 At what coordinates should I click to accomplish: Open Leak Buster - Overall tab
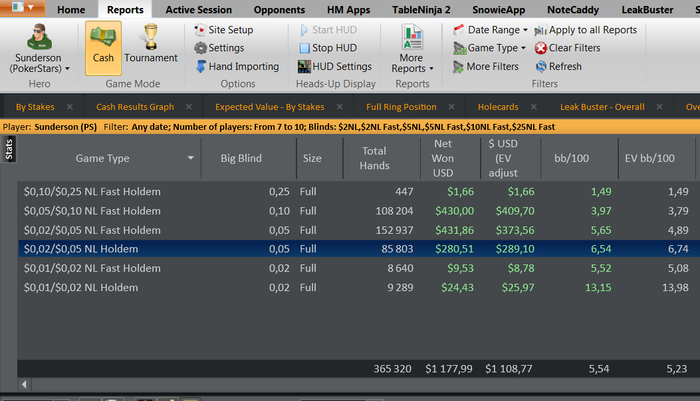tap(602, 107)
